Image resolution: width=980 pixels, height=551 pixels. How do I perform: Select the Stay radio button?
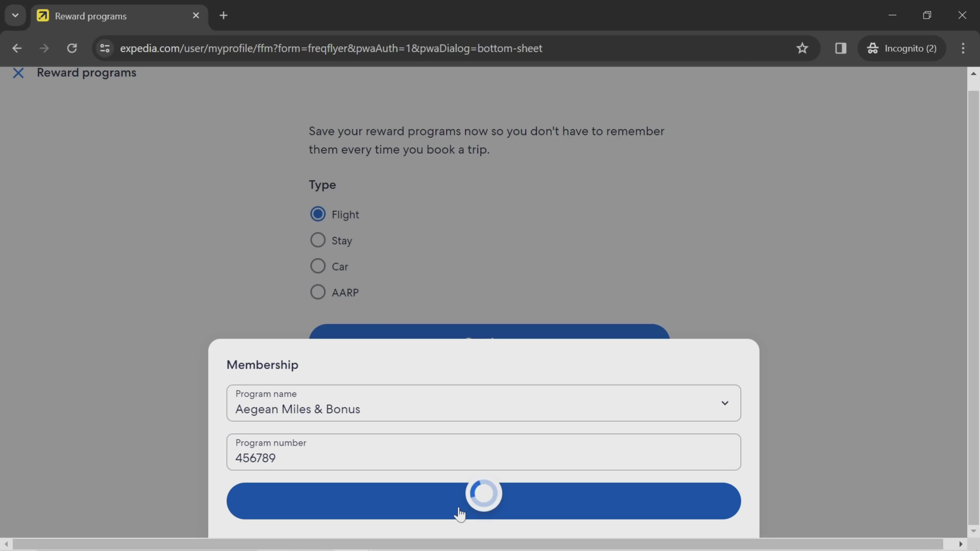pos(318,240)
